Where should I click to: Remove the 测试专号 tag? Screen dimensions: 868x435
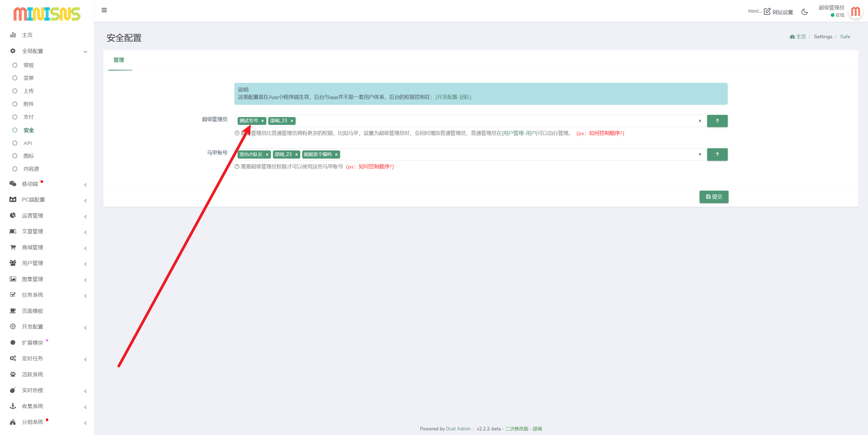click(x=263, y=121)
